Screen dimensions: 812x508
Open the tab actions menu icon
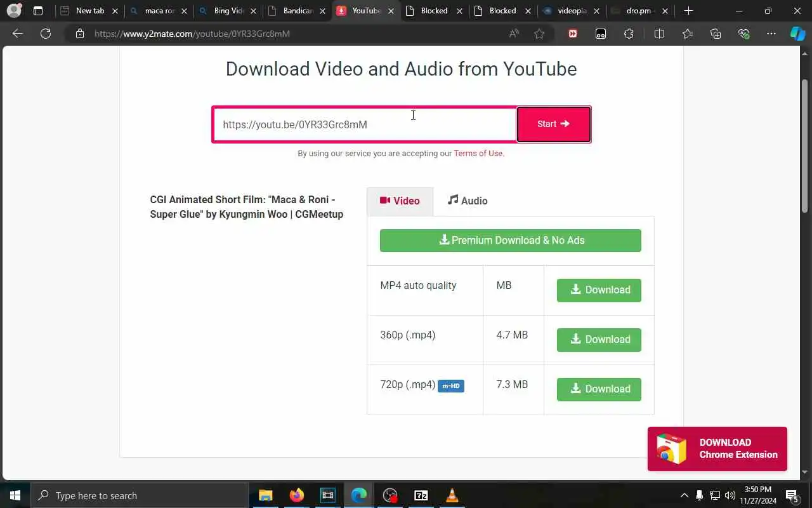[x=38, y=11]
